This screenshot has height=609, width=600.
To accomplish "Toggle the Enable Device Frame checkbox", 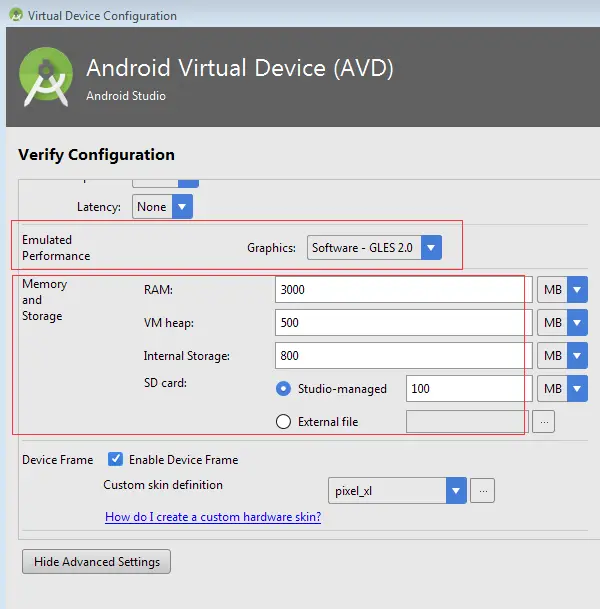I will point(115,459).
